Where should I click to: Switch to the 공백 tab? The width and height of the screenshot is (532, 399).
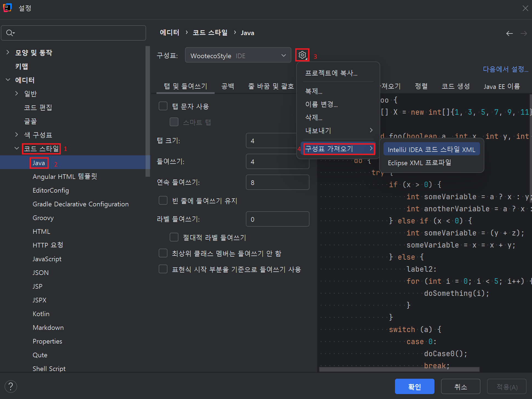(x=227, y=86)
